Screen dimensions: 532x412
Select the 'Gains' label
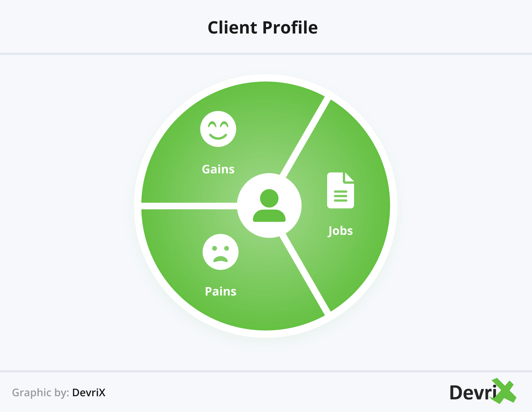[x=218, y=169]
